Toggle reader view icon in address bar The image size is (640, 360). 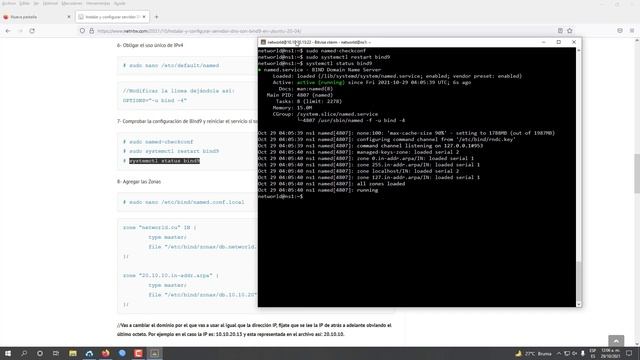(x=560, y=31)
